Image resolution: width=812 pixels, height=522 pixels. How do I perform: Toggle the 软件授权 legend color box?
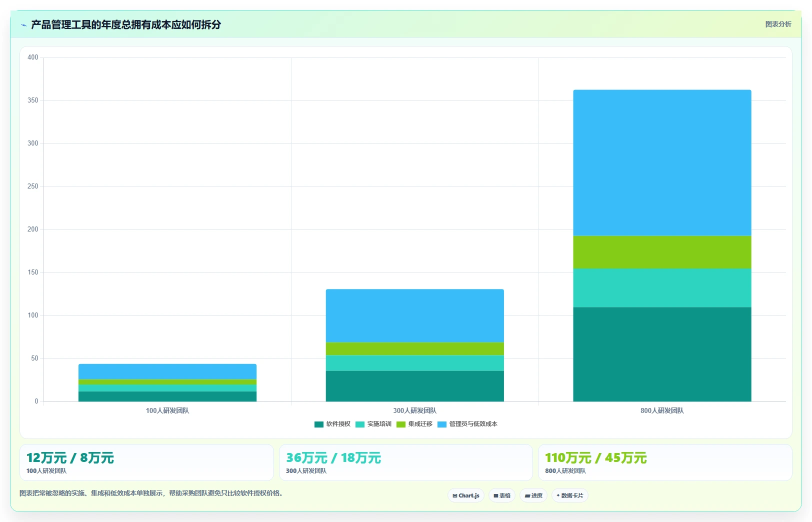(x=318, y=424)
